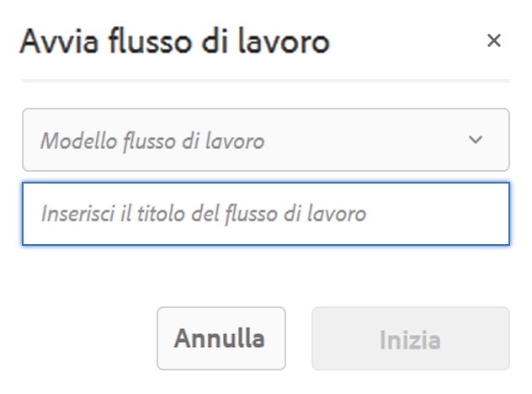532x394 pixels.
Task: Start the workflow with Inizia
Action: [411, 338]
